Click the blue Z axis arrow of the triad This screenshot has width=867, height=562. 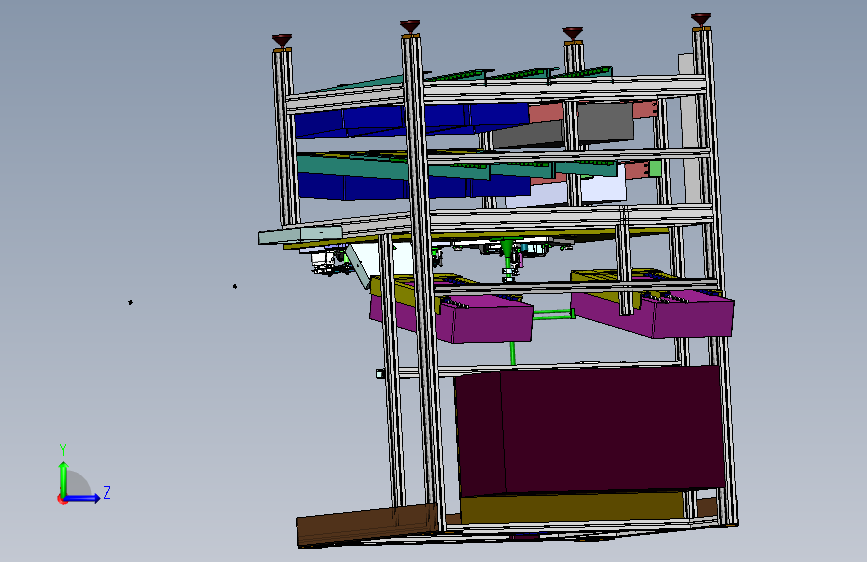click(82, 498)
